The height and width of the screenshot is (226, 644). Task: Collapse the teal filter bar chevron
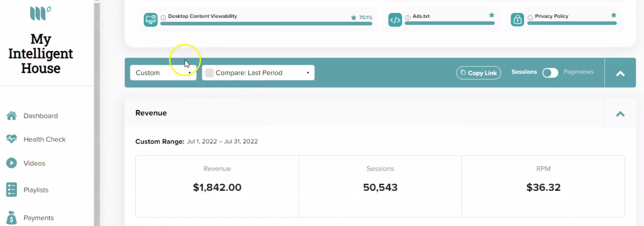(620, 73)
